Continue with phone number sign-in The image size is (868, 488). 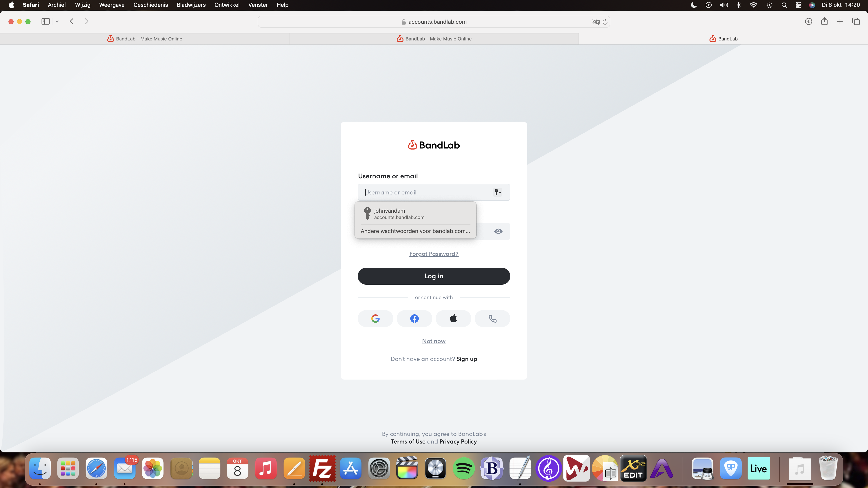coord(493,318)
